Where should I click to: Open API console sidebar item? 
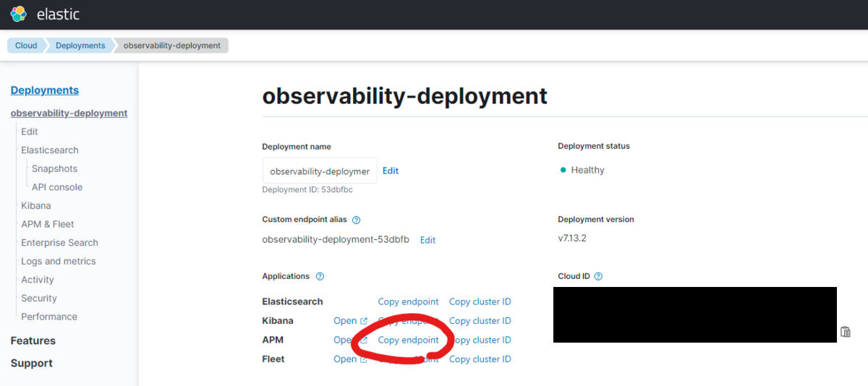point(57,187)
